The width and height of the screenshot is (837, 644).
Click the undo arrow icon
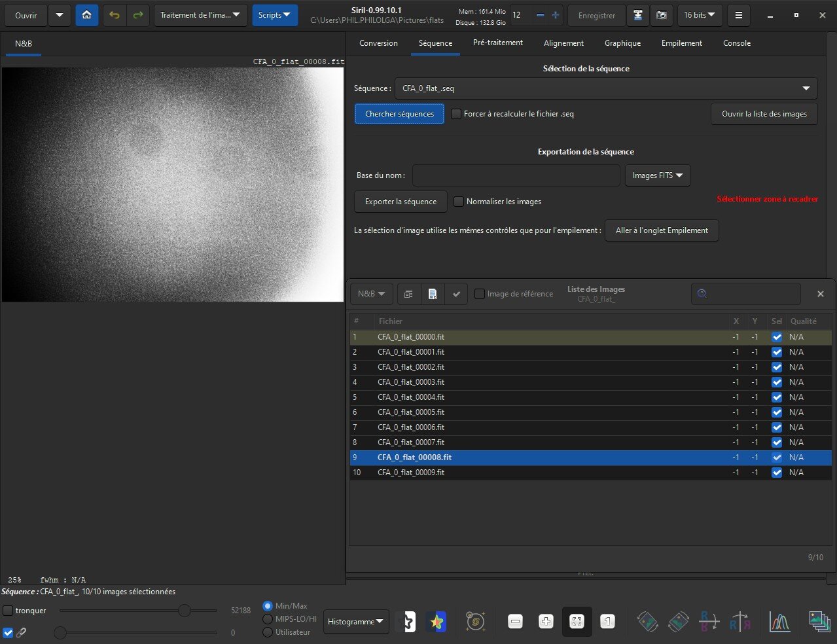115,15
